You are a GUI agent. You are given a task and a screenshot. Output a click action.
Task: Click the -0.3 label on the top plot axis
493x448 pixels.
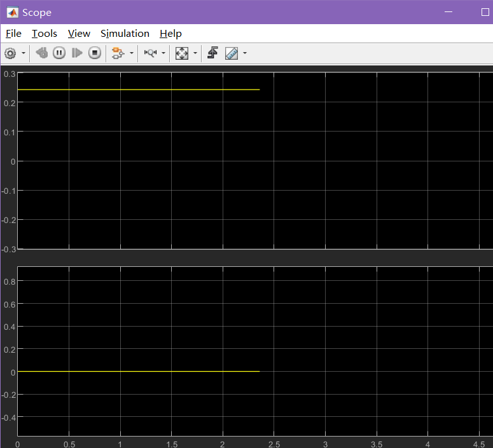click(8, 250)
